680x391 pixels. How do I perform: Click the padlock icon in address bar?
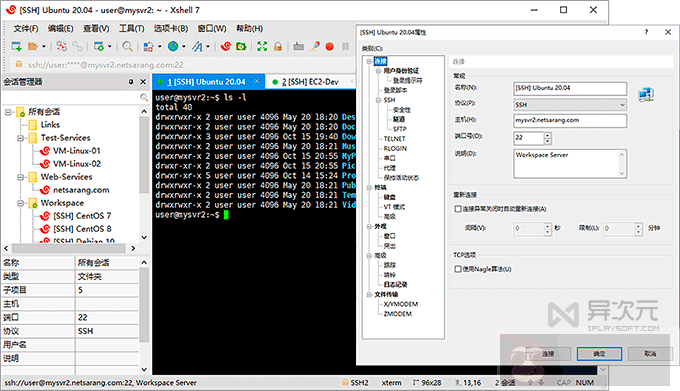19,65
